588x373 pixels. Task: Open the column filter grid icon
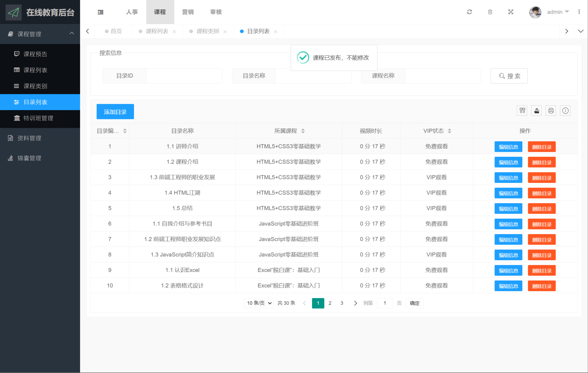(522, 111)
